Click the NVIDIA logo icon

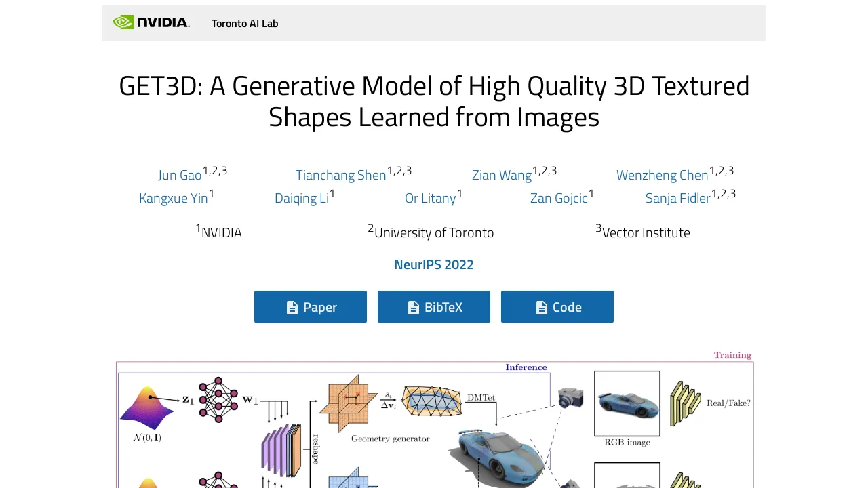coord(123,22)
